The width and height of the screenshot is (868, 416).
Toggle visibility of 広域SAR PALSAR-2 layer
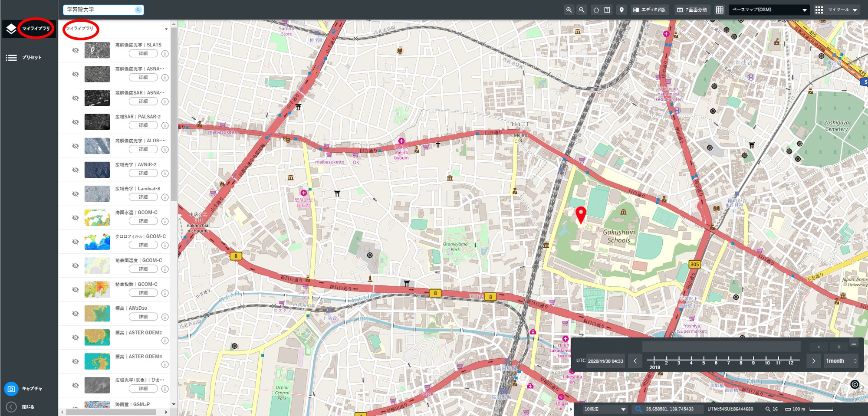click(76, 122)
